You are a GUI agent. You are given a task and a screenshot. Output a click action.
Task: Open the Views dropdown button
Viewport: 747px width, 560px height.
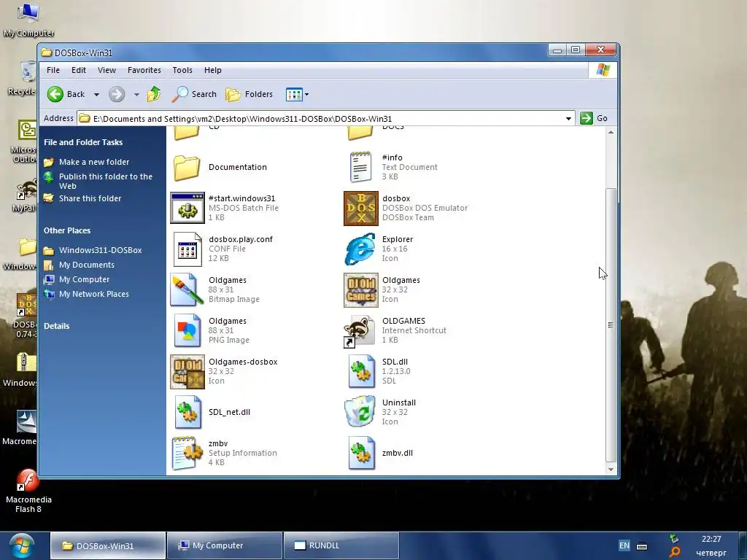[298, 94]
